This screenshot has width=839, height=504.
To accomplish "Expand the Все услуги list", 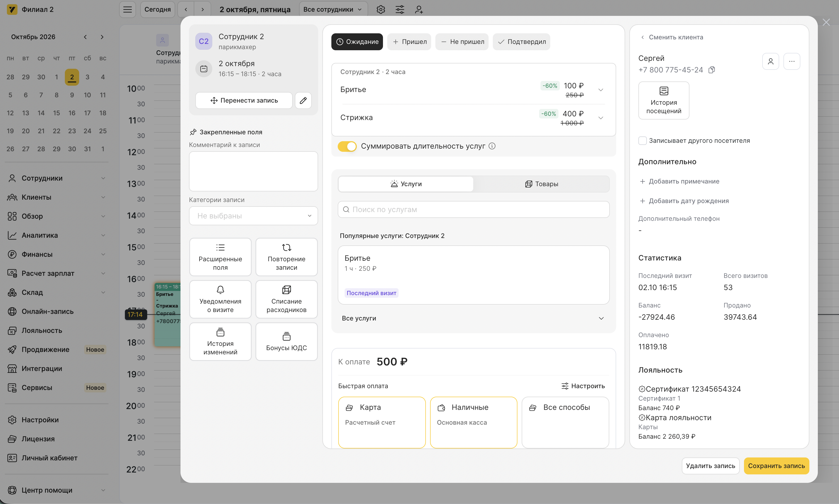I will [x=473, y=318].
